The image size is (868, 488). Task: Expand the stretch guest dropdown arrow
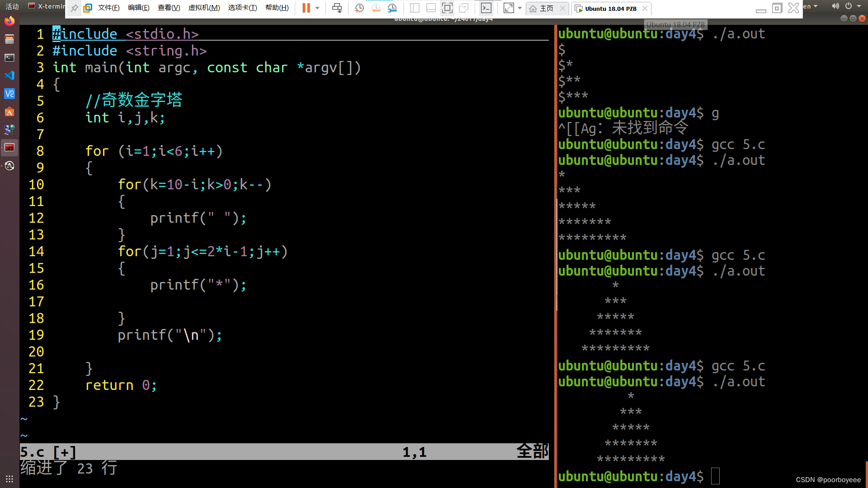coord(520,8)
